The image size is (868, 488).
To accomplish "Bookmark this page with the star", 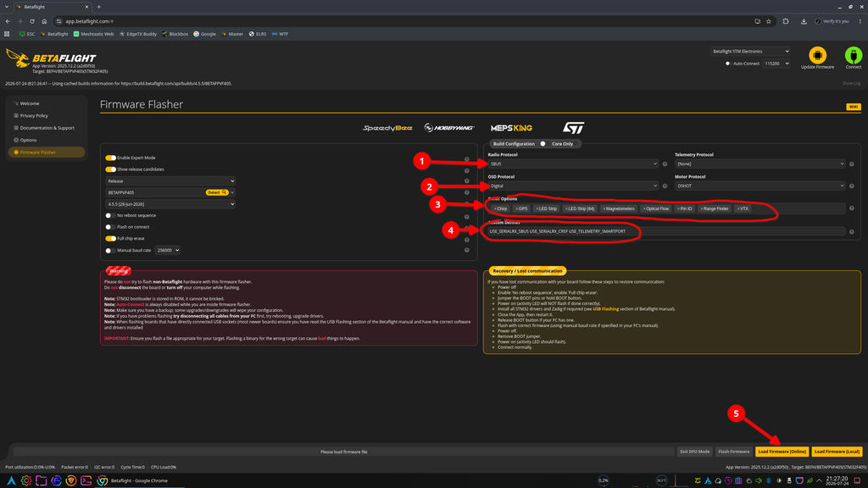I will coord(768,21).
